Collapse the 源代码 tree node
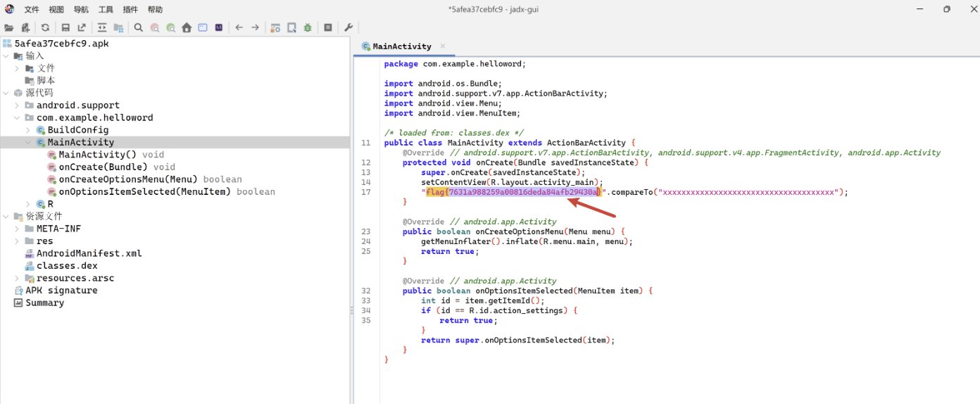Viewport: 980px width, 413px height. 6,93
